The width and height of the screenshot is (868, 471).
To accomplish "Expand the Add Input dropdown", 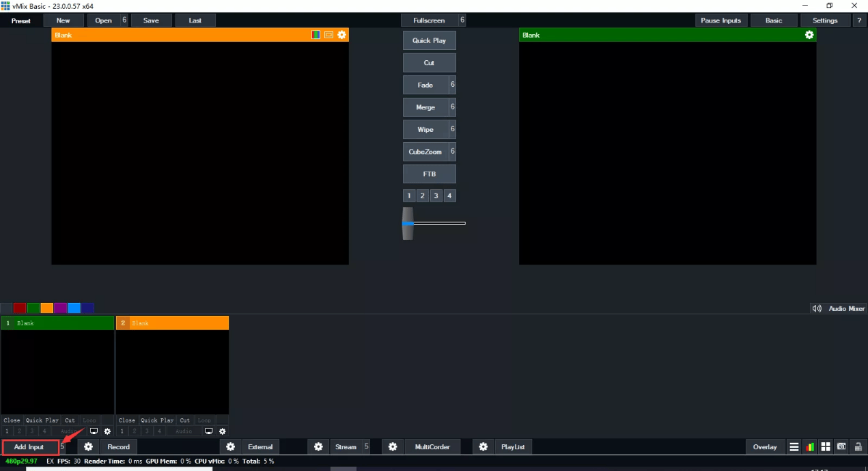I will tap(62, 446).
